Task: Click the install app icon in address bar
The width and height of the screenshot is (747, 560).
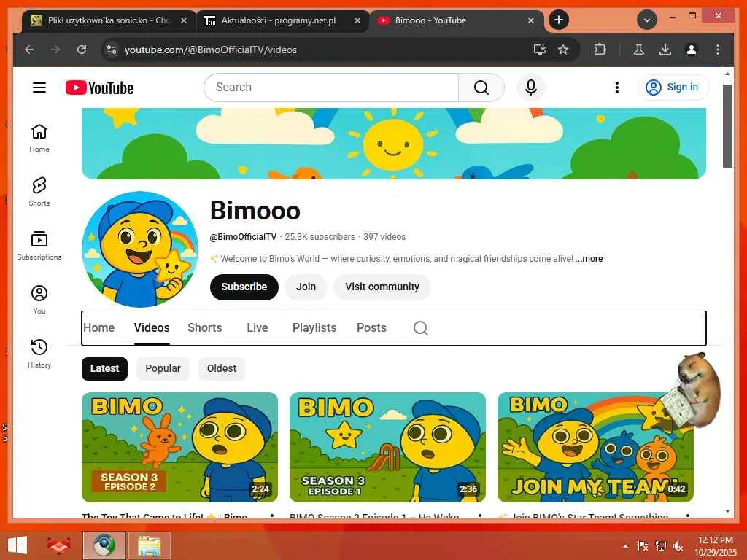Action: tap(539, 50)
